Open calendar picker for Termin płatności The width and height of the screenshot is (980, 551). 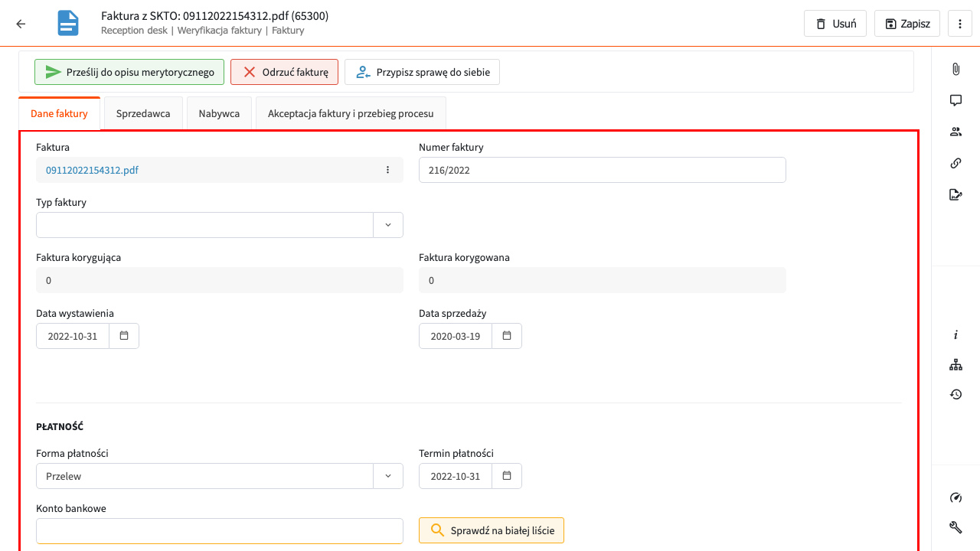pyautogui.click(x=507, y=476)
